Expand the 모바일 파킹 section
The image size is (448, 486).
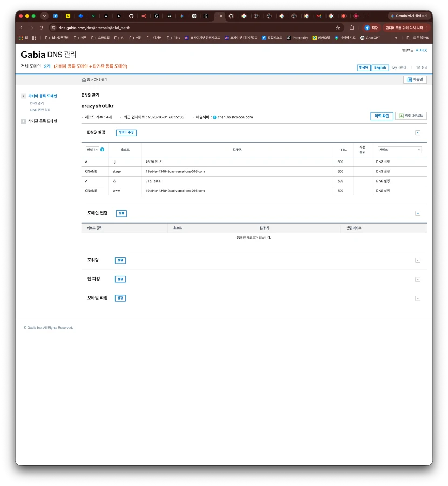point(418,298)
